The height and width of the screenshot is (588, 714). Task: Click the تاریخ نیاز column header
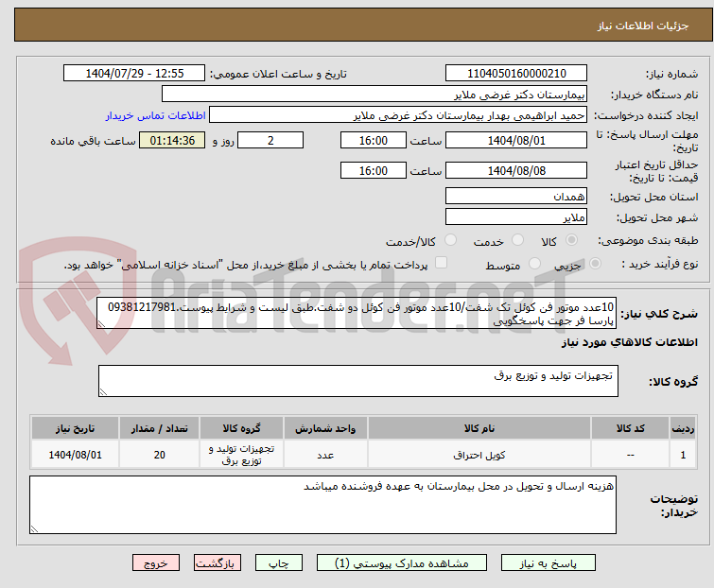(x=75, y=428)
